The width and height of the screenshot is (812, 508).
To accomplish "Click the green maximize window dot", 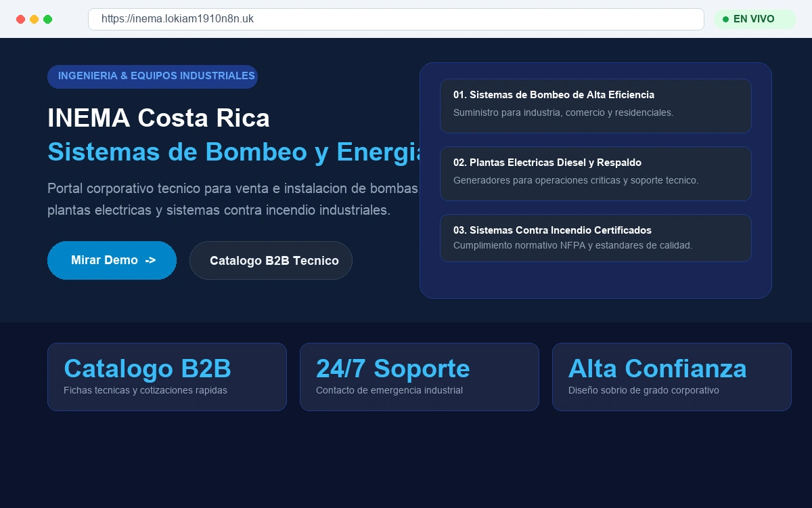I will coord(47,19).
